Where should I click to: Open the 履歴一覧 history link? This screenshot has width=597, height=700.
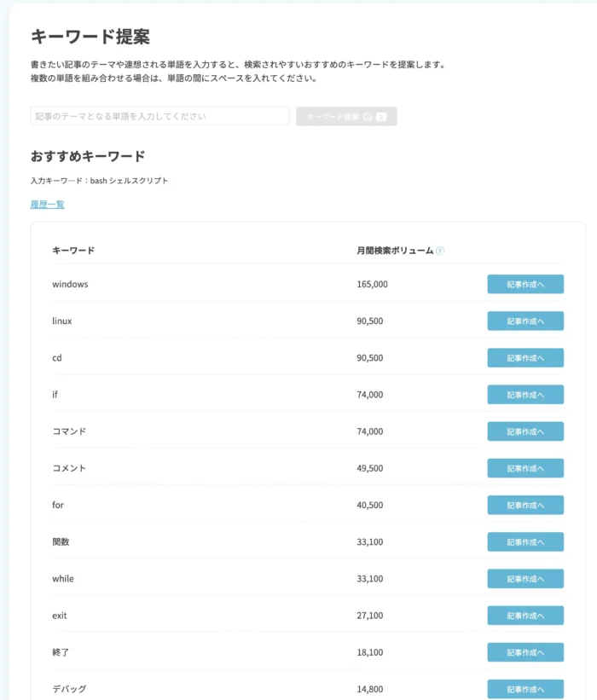tap(48, 204)
